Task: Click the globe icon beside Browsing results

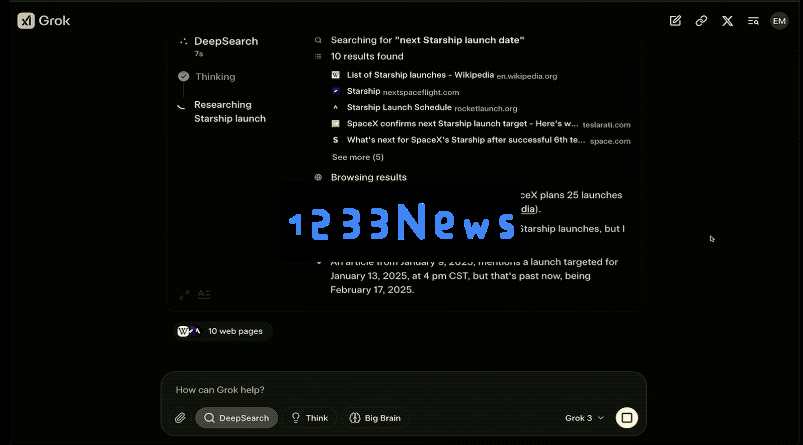Action: point(318,177)
